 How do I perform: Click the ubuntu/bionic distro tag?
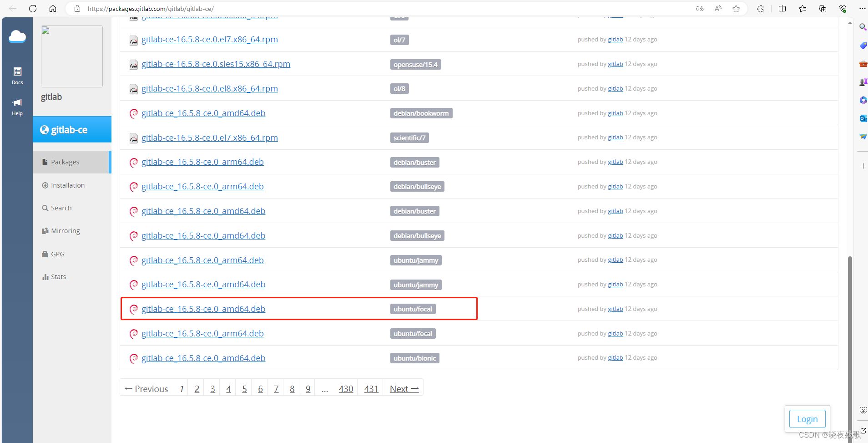click(414, 358)
